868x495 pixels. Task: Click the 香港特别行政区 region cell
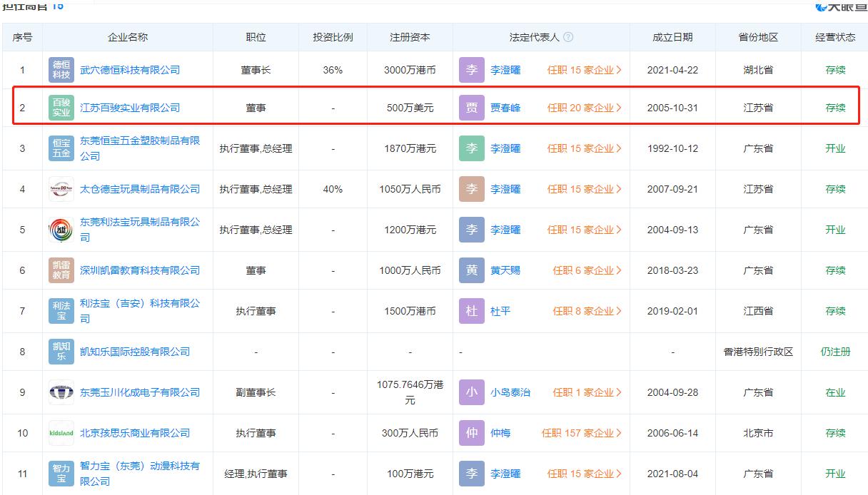758,352
